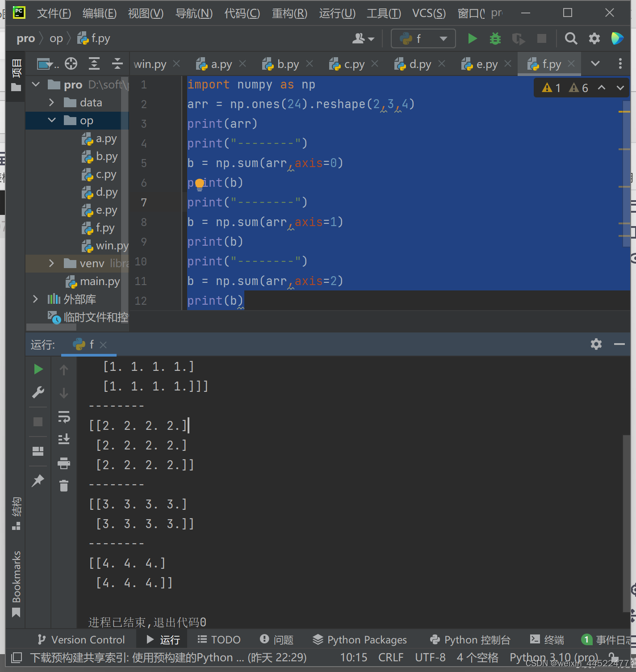The width and height of the screenshot is (636, 672).
Task: Jump to next warning in inspections widget
Action: [x=620, y=88]
